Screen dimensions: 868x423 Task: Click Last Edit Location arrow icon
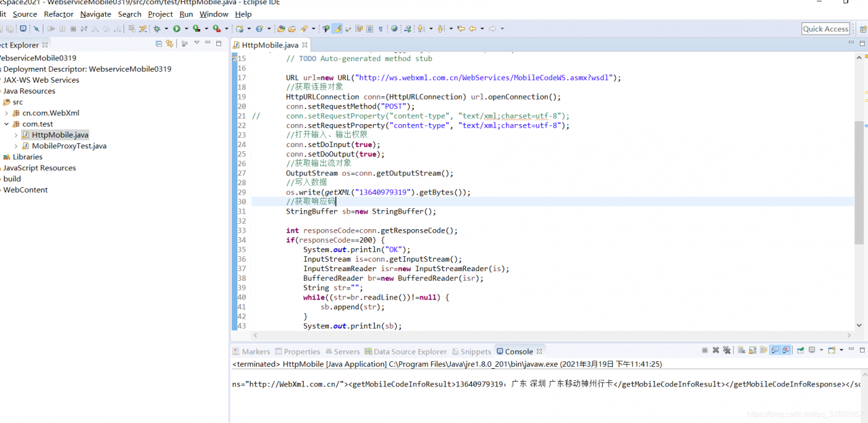pyautogui.click(x=461, y=28)
